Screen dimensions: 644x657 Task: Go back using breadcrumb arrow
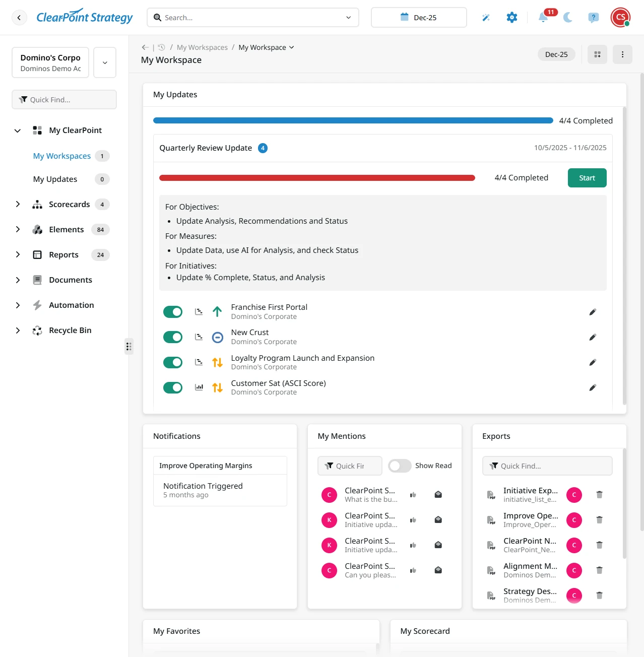(x=145, y=47)
